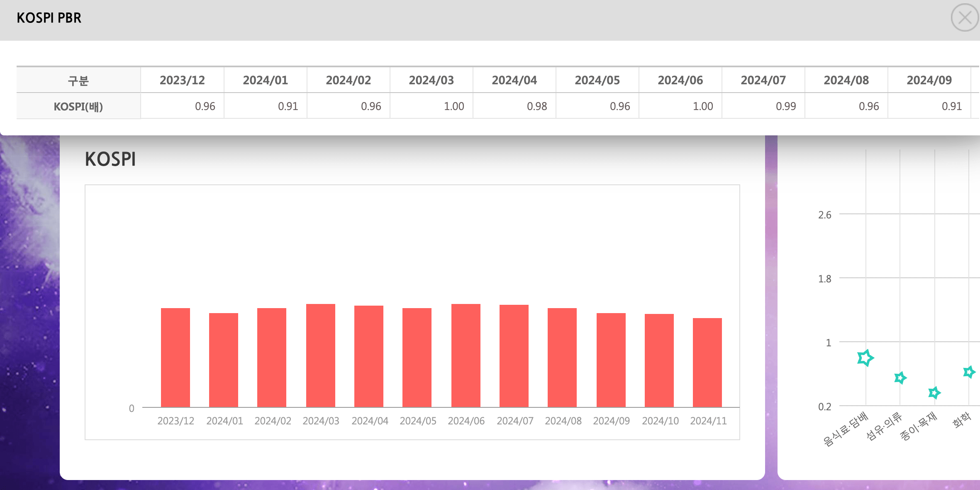980x490 pixels.
Task: Click the star marker for 화학
Action: (x=969, y=372)
